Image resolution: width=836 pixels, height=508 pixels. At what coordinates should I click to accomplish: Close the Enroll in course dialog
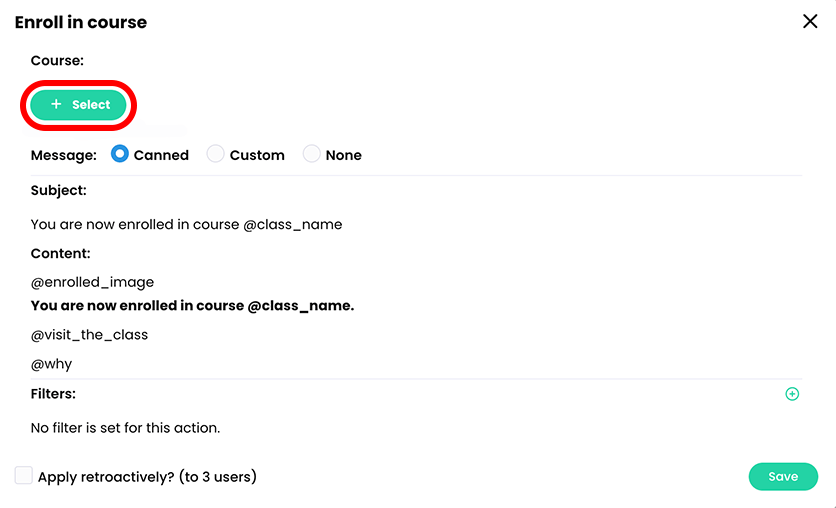810,21
